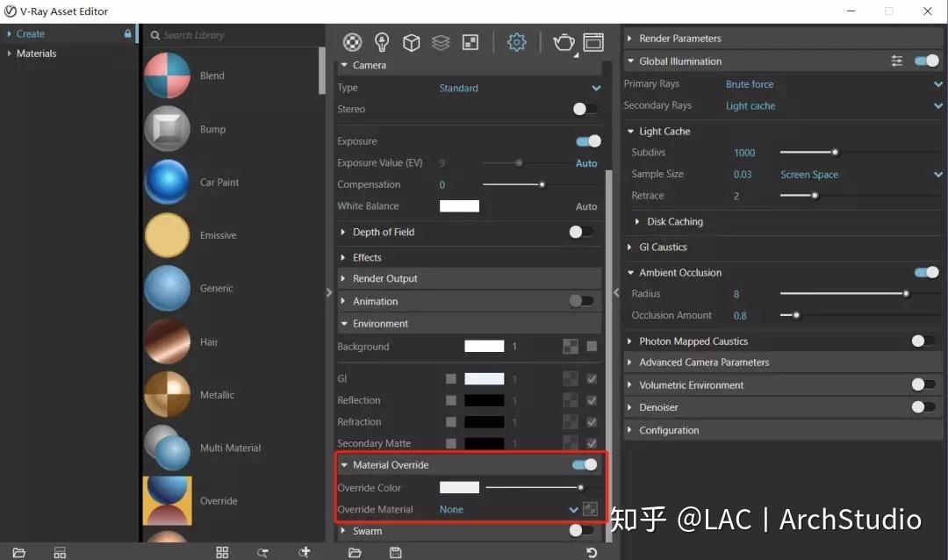Turn off Ambient Occlusion toggle
948x560 pixels.
pos(926,272)
